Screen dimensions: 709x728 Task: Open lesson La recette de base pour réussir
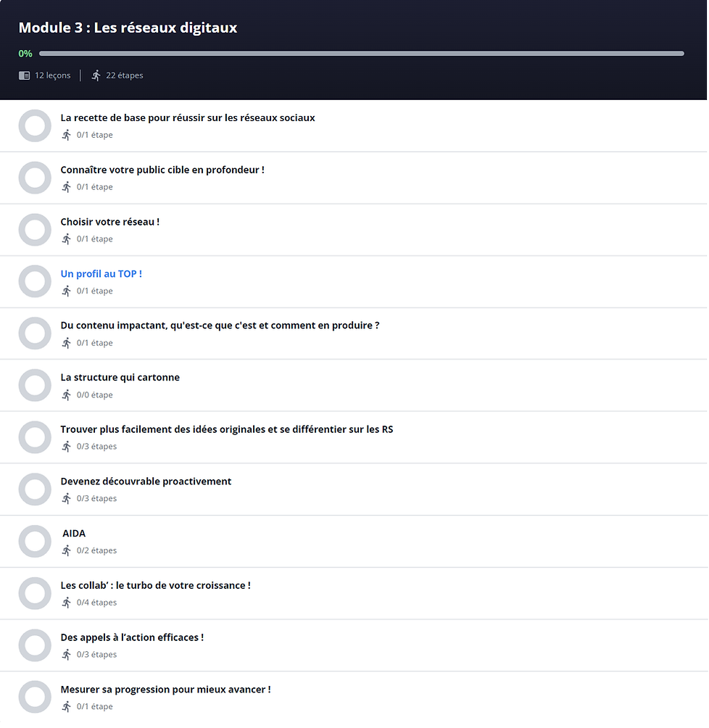tap(187, 117)
